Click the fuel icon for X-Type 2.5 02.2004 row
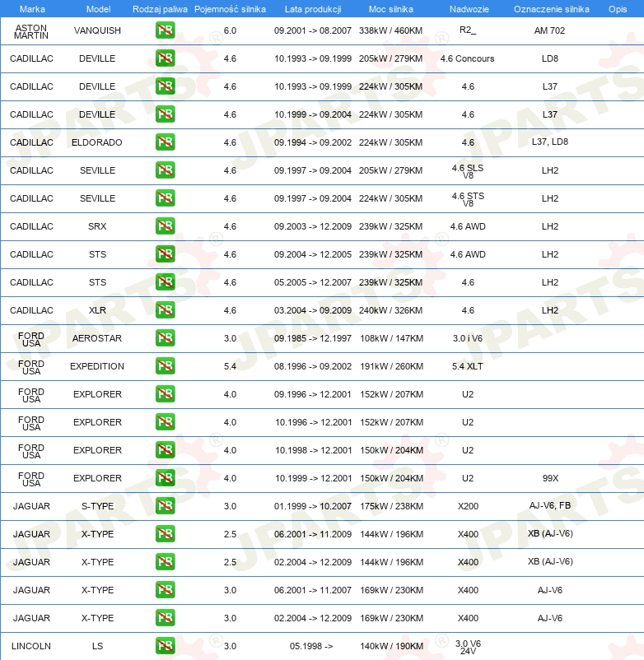This screenshot has height=660, width=644. [x=165, y=562]
